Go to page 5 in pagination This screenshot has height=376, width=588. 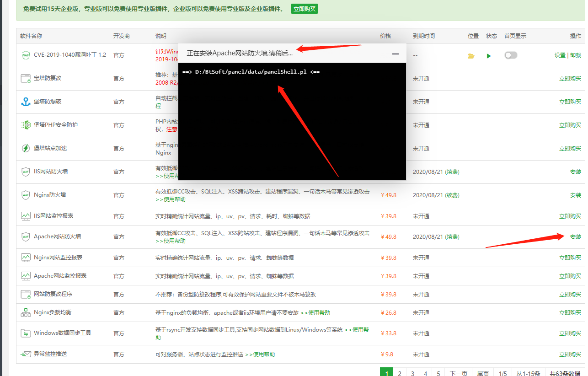[x=438, y=373]
